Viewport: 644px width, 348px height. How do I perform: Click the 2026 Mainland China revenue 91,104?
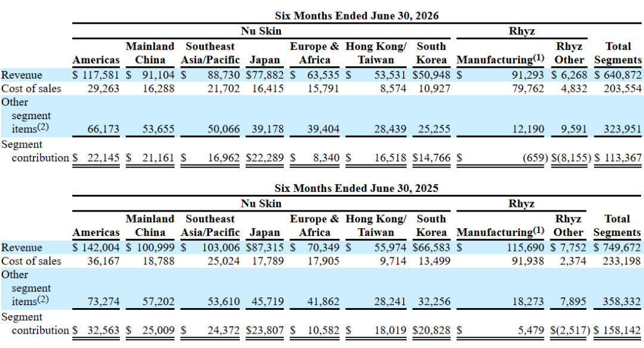point(158,75)
